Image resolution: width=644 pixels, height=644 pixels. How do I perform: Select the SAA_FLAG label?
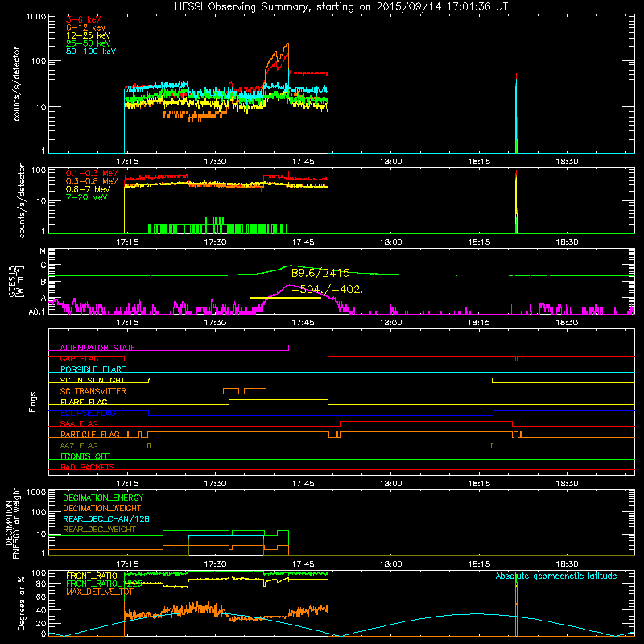pyautogui.click(x=79, y=423)
